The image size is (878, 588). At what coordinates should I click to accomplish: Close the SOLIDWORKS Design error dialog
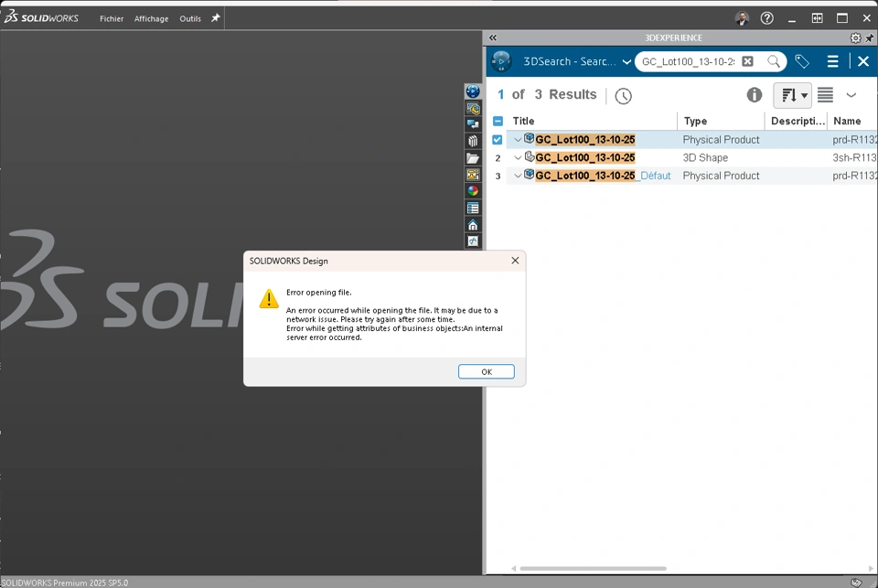[515, 261]
